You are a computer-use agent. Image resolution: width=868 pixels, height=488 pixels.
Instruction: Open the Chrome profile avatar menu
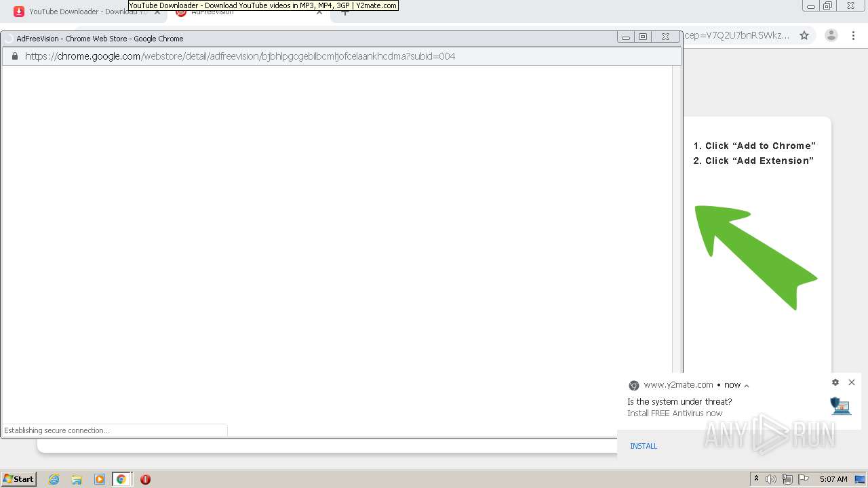[831, 35]
